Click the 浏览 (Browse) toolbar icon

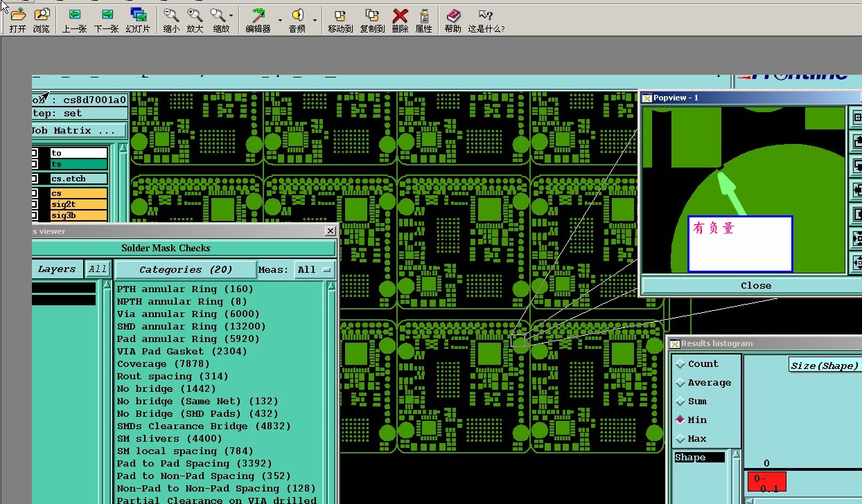42,15
